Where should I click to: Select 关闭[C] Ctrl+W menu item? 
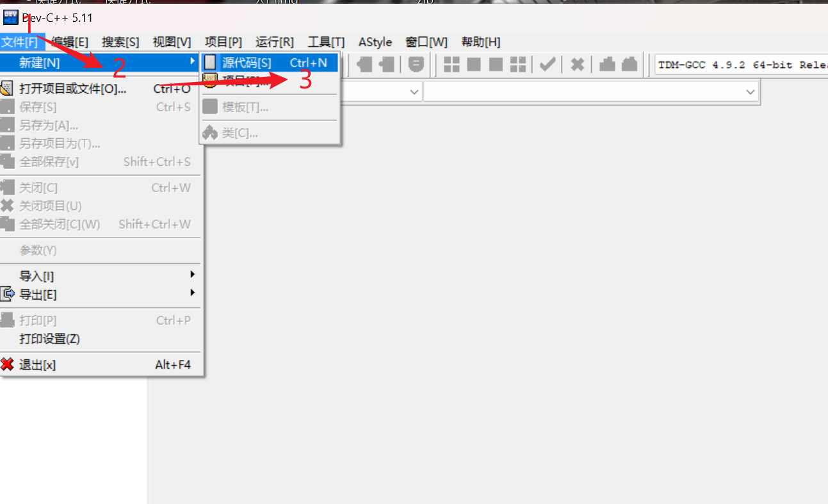[100, 188]
